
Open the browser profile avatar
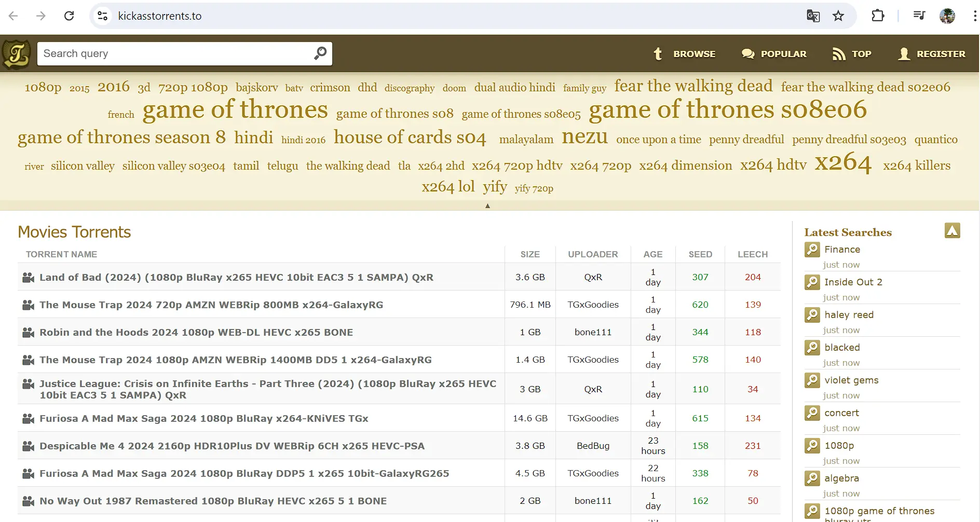[947, 16]
